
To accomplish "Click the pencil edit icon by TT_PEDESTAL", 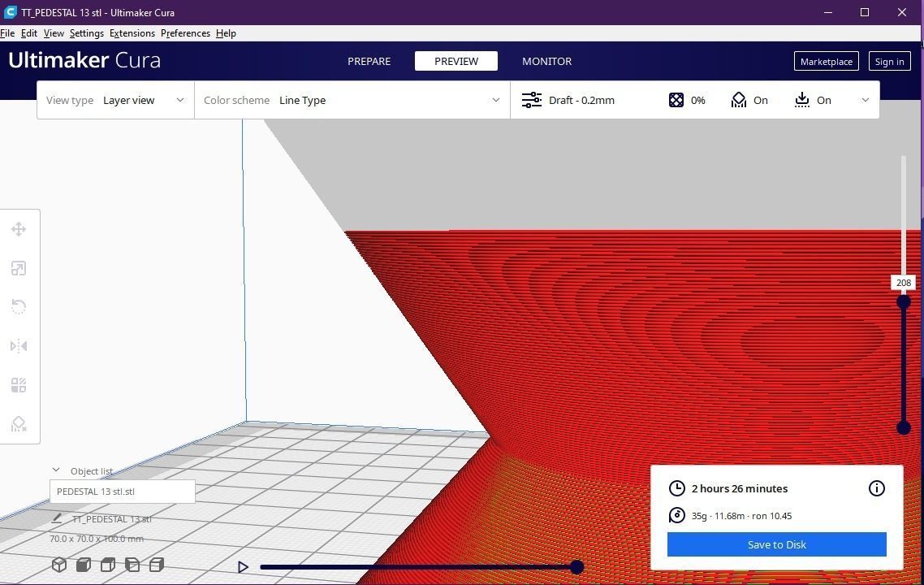I will click(x=57, y=518).
